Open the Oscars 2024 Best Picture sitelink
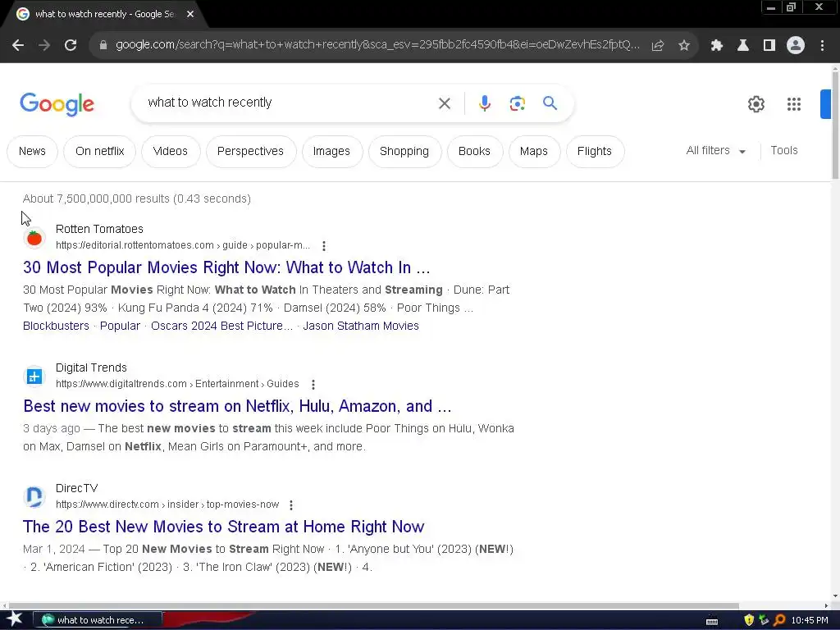The height and width of the screenshot is (630, 840). pyautogui.click(x=221, y=326)
